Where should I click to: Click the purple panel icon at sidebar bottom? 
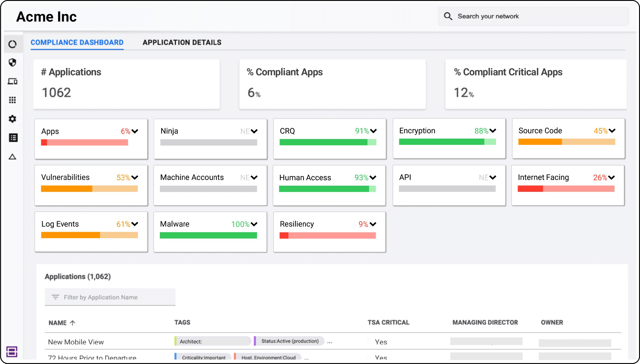pyautogui.click(x=12, y=351)
